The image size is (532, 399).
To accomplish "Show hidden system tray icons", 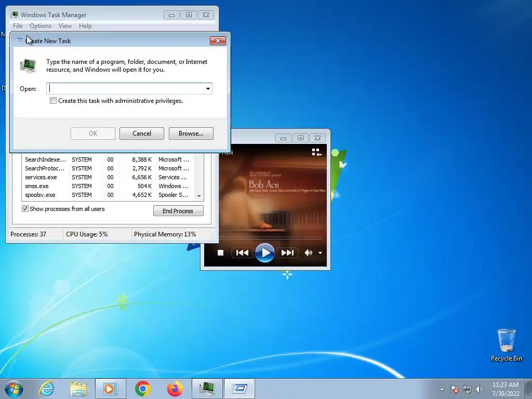I will point(442,389).
